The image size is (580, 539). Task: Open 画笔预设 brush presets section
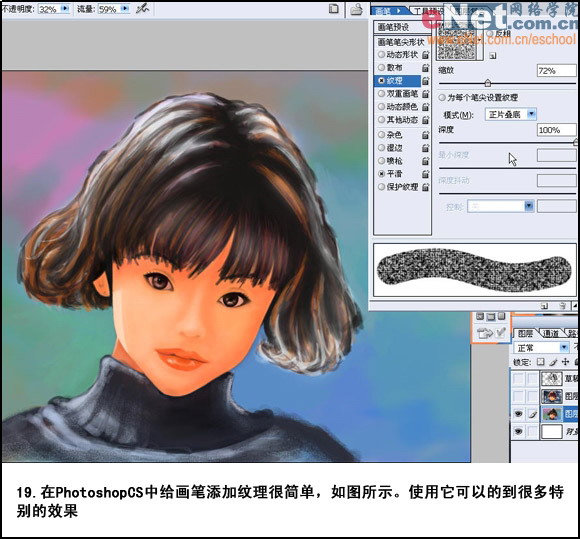(x=402, y=27)
